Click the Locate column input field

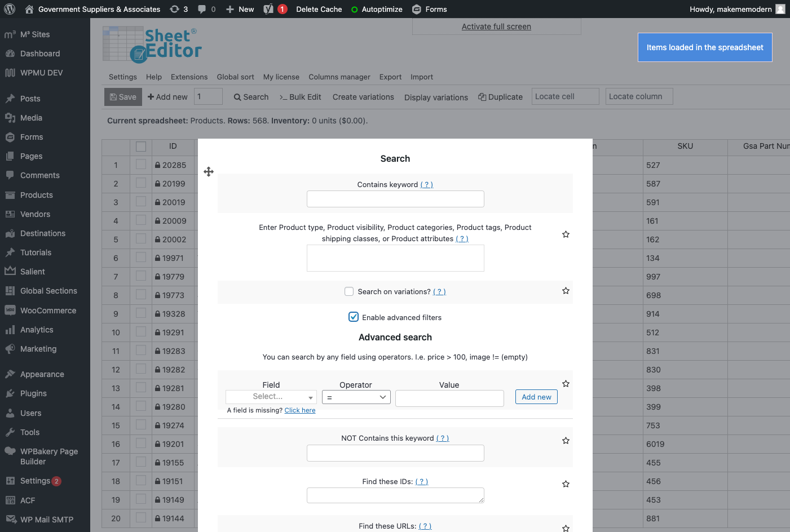click(x=639, y=96)
